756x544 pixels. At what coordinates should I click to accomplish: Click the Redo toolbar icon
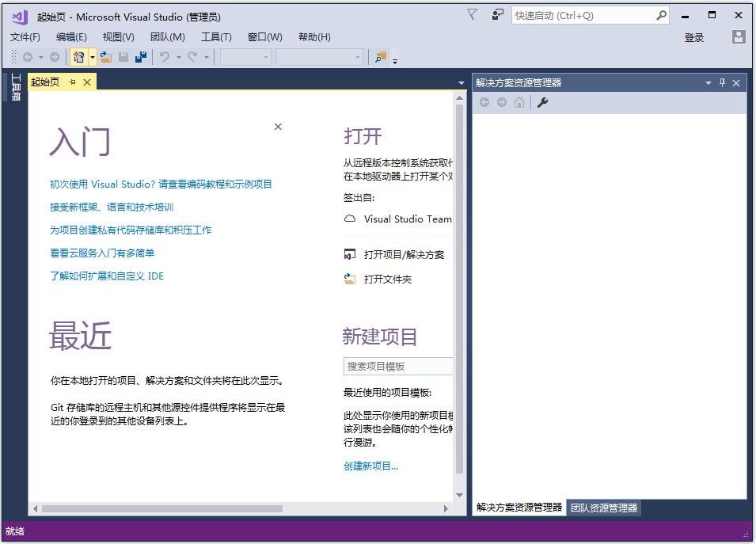pyautogui.click(x=192, y=57)
